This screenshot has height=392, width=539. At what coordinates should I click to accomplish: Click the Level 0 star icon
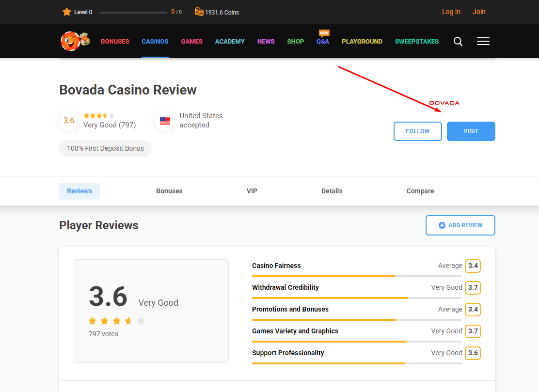click(x=67, y=12)
